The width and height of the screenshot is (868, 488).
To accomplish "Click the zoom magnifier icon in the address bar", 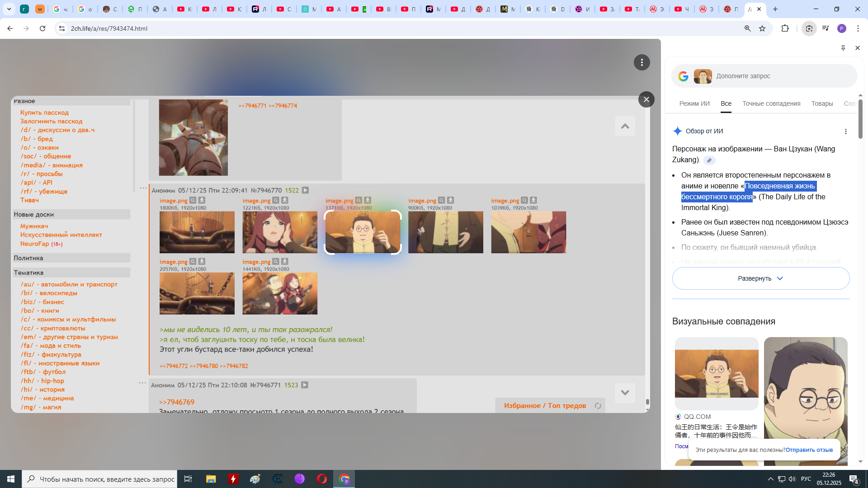I will pos(747,28).
